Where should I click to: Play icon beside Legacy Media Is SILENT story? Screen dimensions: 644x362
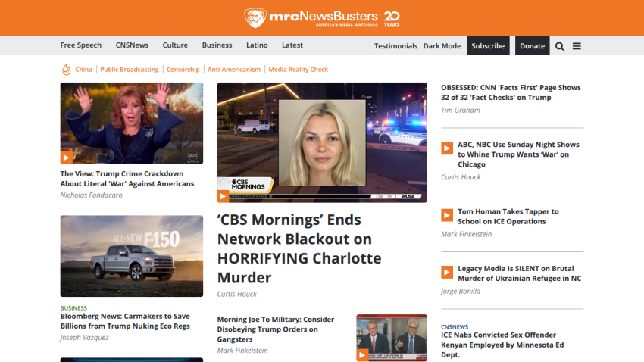tap(447, 272)
